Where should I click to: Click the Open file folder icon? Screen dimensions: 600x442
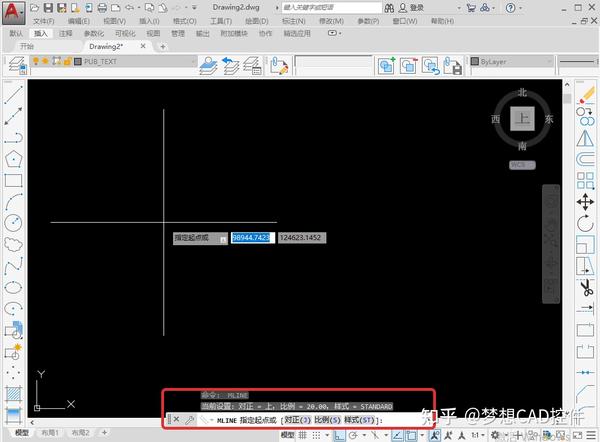coord(34,8)
